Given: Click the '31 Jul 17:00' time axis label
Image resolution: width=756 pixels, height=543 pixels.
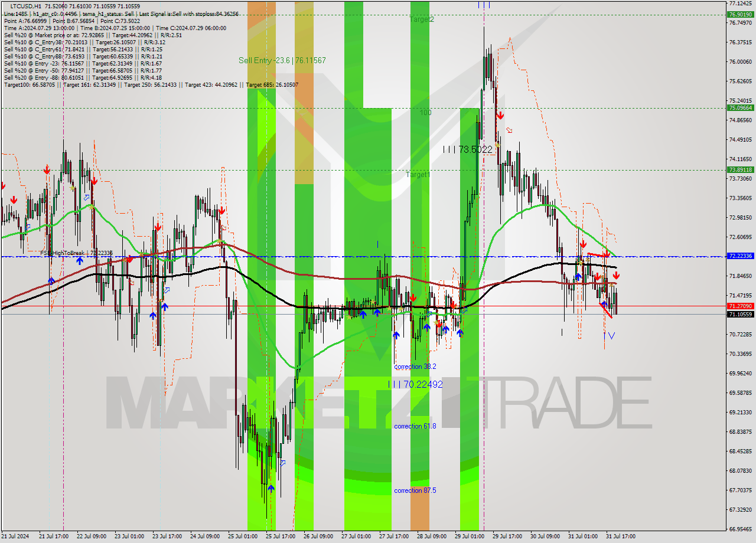Looking at the screenshot, I should click(x=621, y=537).
